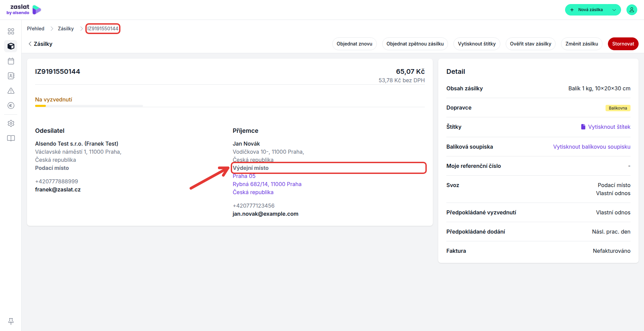The height and width of the screenshot is (331, 644).
Task: Click the Stornovat button
Action: [x=623, y=44]
